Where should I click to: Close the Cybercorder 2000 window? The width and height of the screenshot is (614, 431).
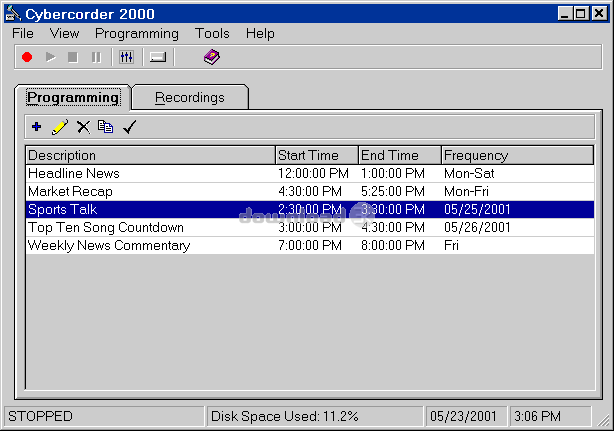click(x=599, y=14)
